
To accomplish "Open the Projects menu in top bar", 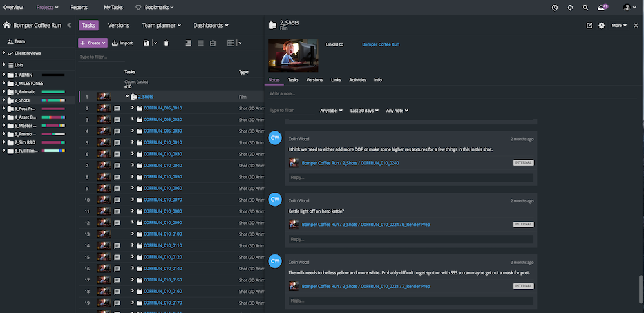I will 47,7.
